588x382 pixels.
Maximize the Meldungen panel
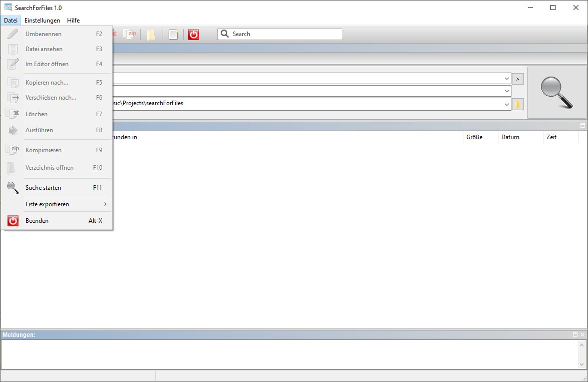coord(575,334)
